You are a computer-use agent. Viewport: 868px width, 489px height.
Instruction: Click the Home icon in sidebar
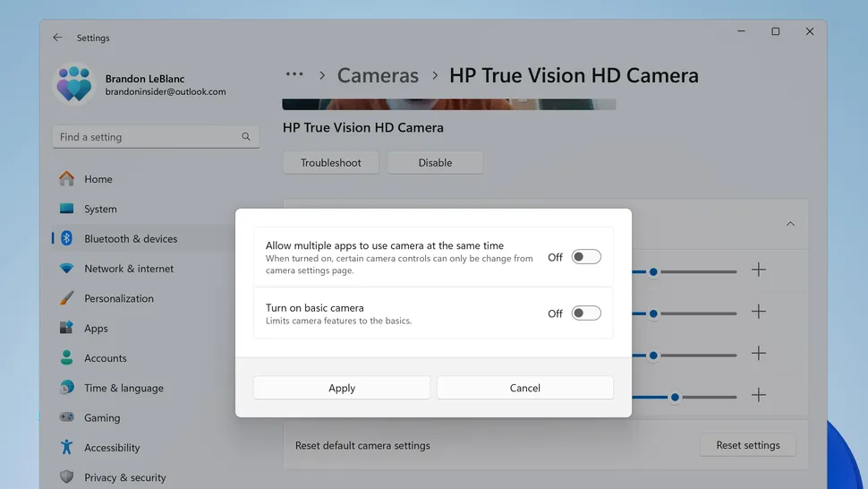[67, 179]
